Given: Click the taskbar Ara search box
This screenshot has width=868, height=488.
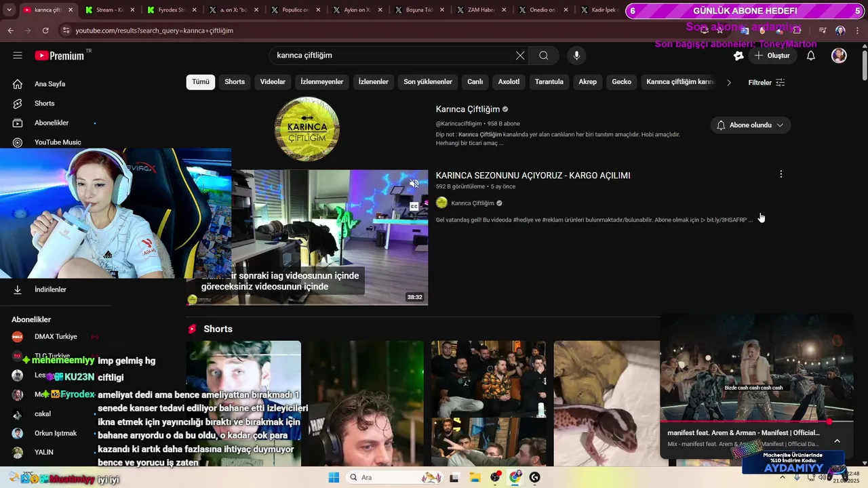Looking at the screenshot, I should (x=397, y=478).
